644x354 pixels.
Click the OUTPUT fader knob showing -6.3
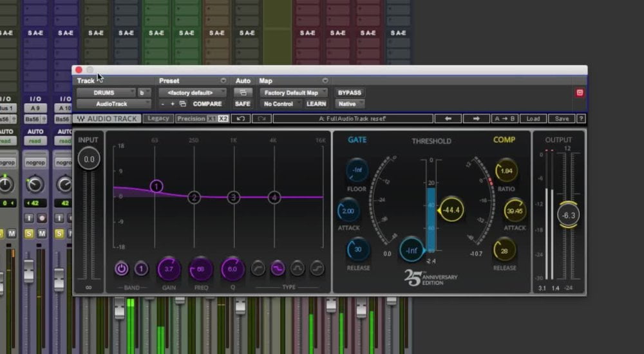coord(569,215)
